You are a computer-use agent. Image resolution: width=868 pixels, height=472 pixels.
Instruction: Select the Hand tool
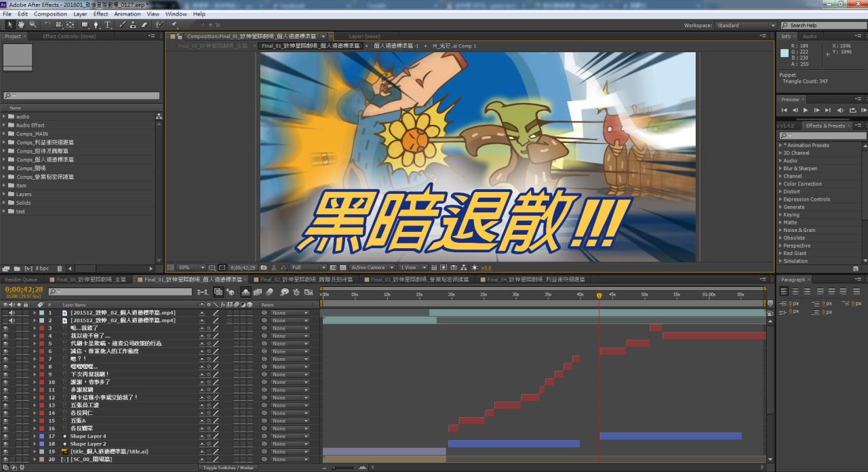click(x=21, y=24)
